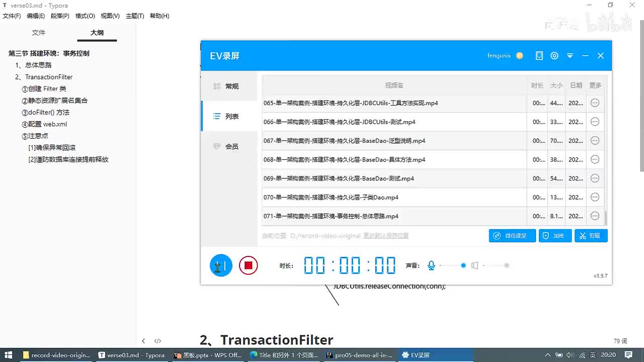644x362 pixels.
Task: Sort by 日期 column header
Action: point(576,85)
